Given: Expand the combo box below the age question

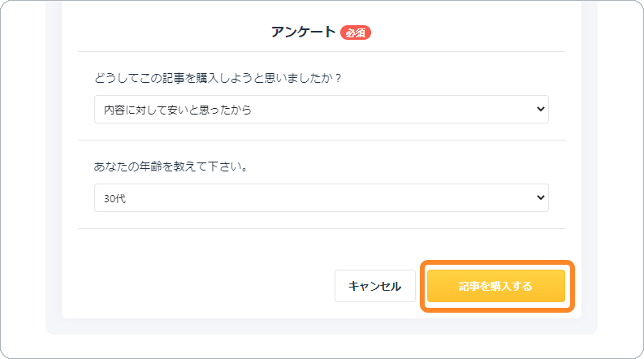Looking at the screenshot, I should point(321,197).
